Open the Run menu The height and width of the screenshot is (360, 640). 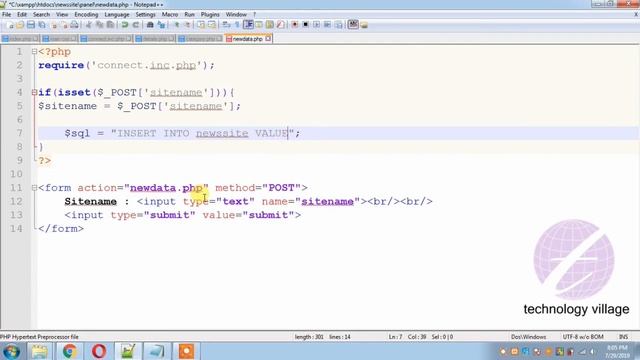click(189, 14)
